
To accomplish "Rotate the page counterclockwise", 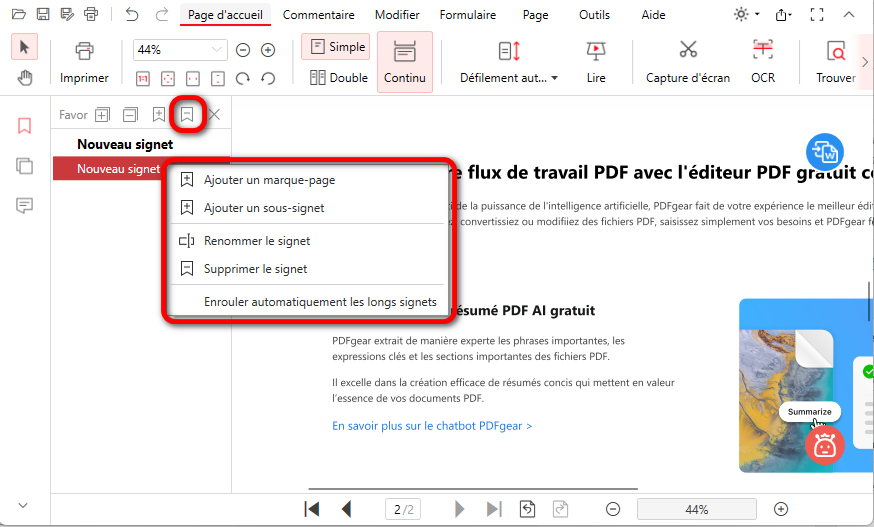I will pos(268,79).
